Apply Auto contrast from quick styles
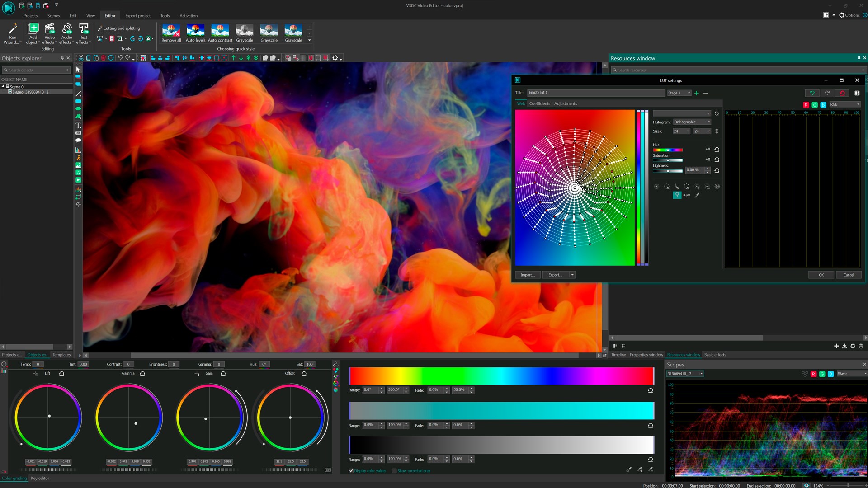Screen dimensions: 868x488 220,33
